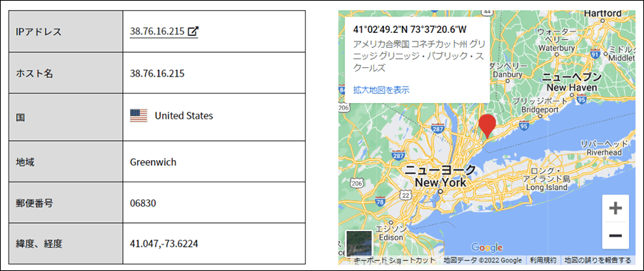Click the coordinates heading in the map info box
Screen dimensions: 644x271
click(x=410, y=29)
